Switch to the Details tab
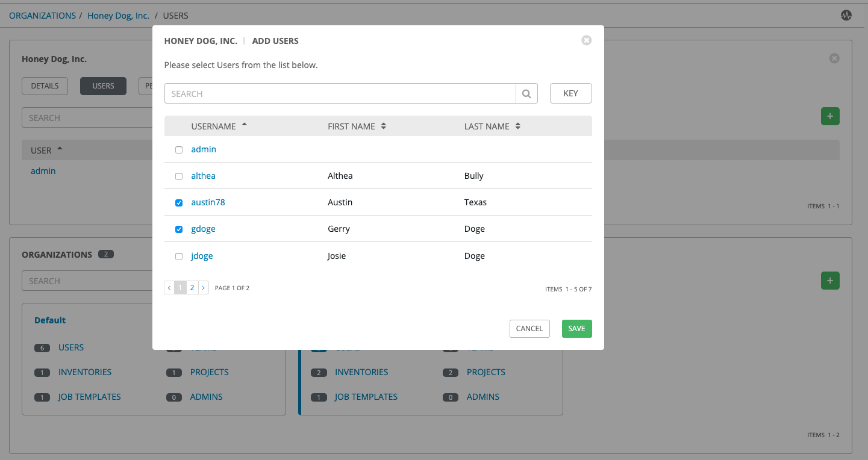 coord(45,86)
